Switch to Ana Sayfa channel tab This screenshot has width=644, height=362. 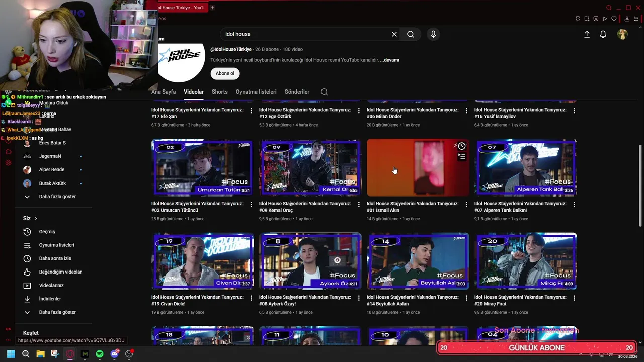click(x=164, y=92)
